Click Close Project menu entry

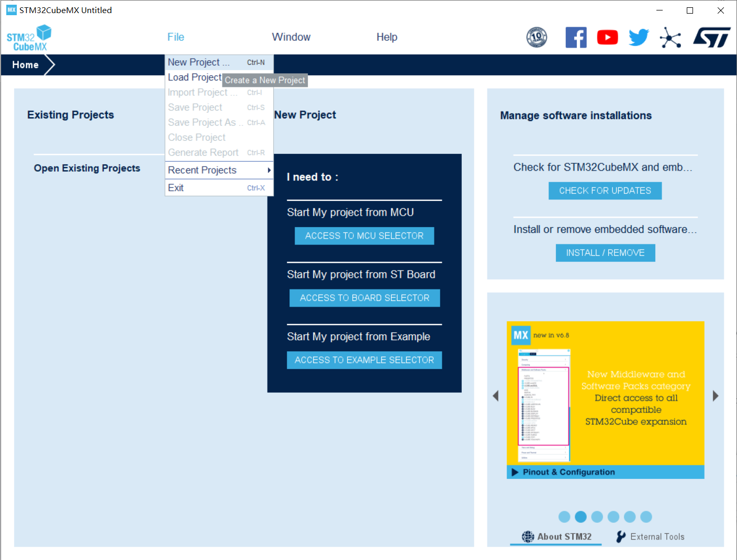[219, 138]
